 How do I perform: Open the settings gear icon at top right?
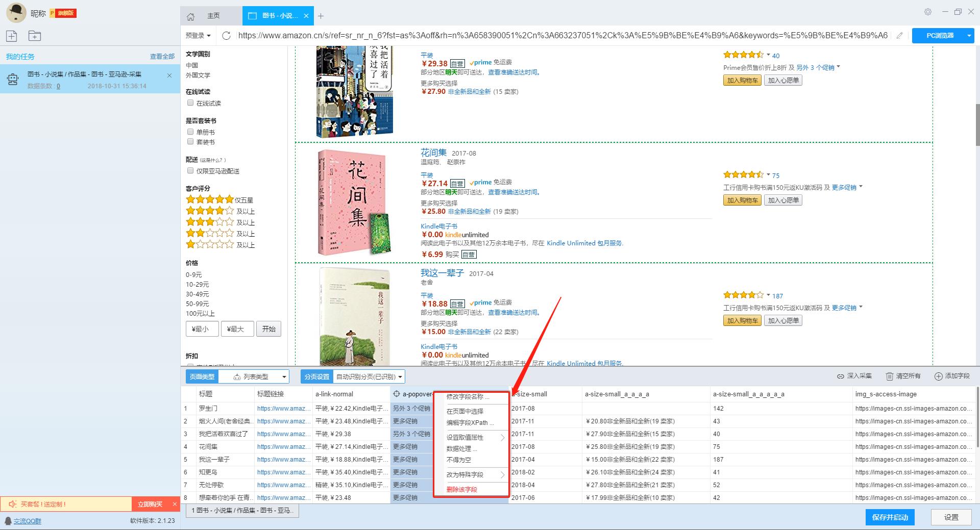pyautogui.click(x=928, y=12)
